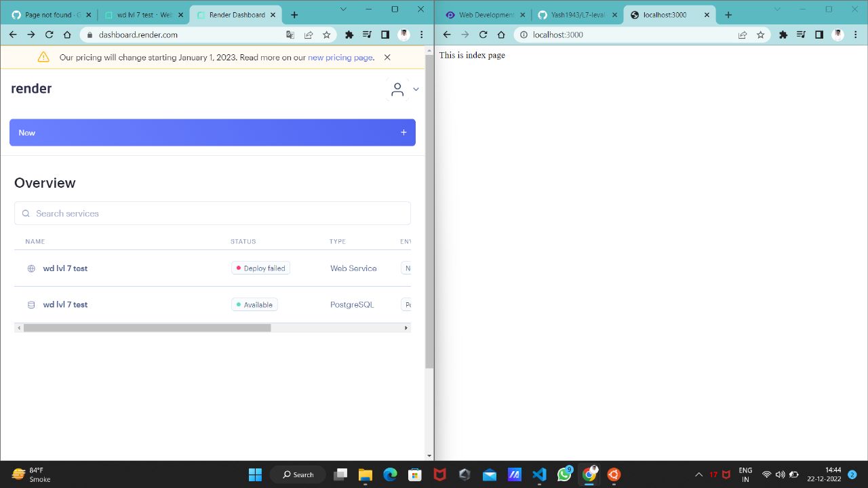Open the side panel icon in the Render Dashboard window
The height and width of the screenshot is (488, 868).
click(x=385, y=35)
